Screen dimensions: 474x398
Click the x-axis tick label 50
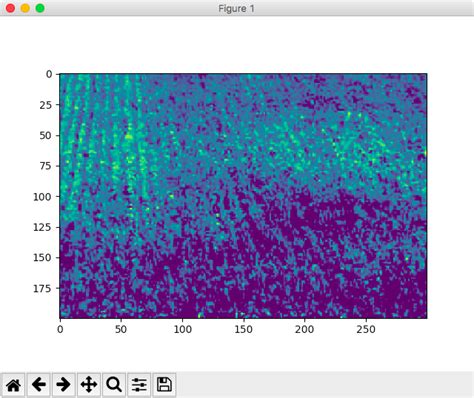coord(121,329)
